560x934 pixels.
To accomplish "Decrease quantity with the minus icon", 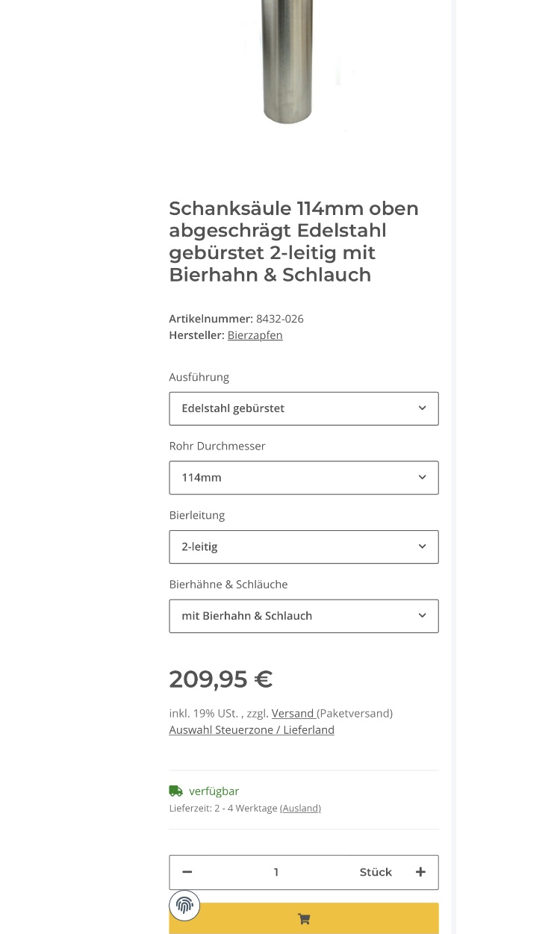I will pos(187,872).
